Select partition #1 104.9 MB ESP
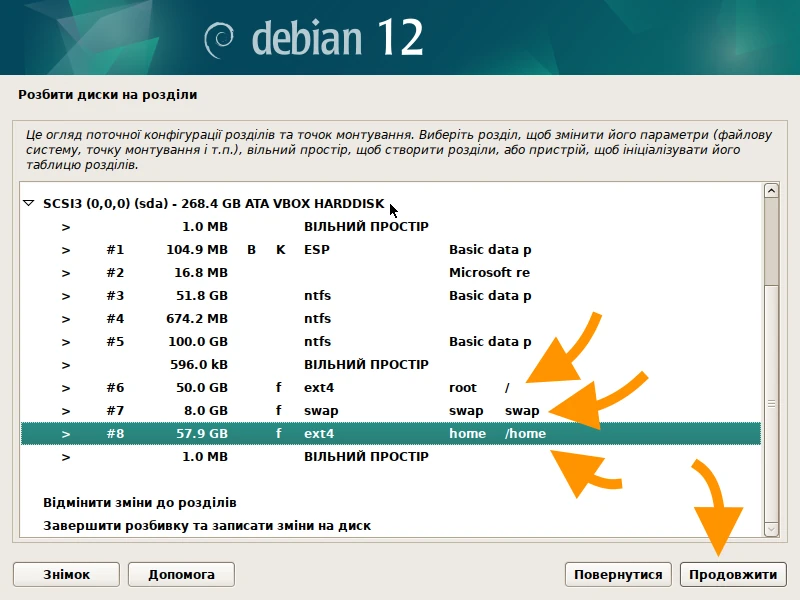 391,249
